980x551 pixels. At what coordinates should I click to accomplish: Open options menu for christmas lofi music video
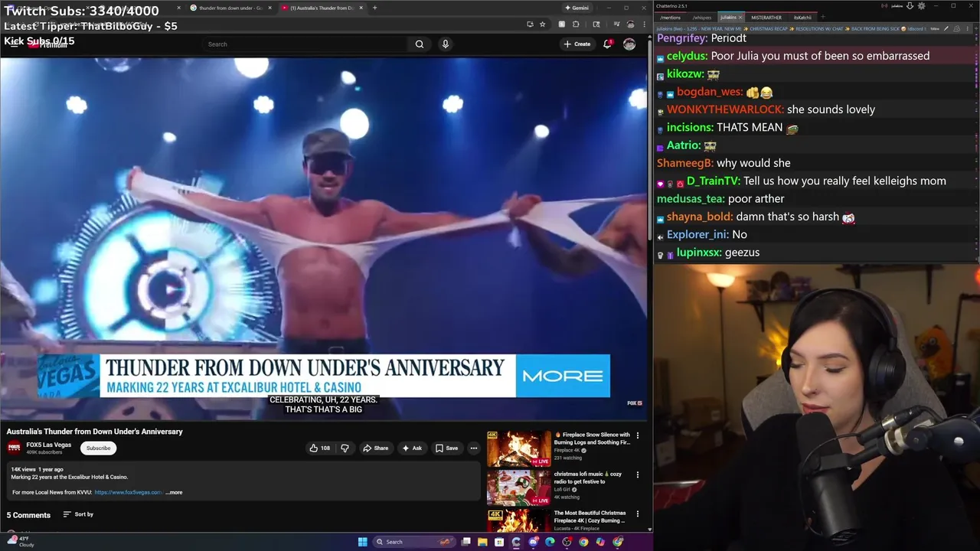[638, 474]
